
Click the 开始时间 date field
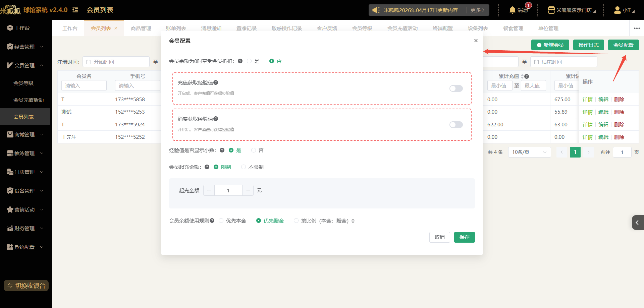pos(116,62)
